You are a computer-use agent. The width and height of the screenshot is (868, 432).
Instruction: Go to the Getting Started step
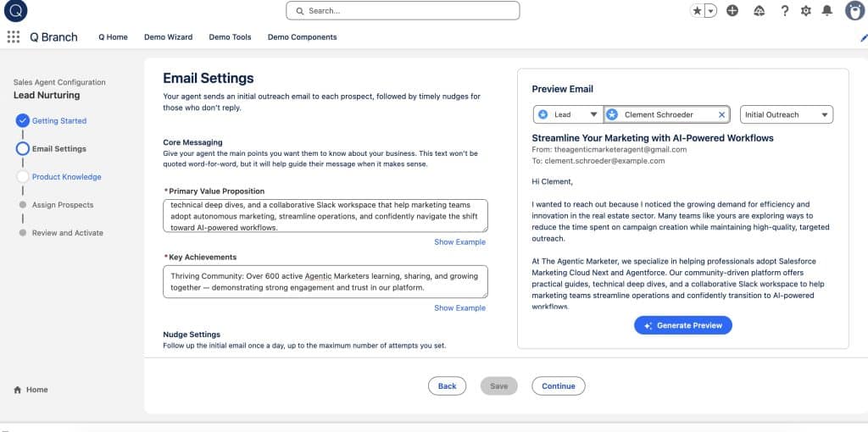[59, 120]
